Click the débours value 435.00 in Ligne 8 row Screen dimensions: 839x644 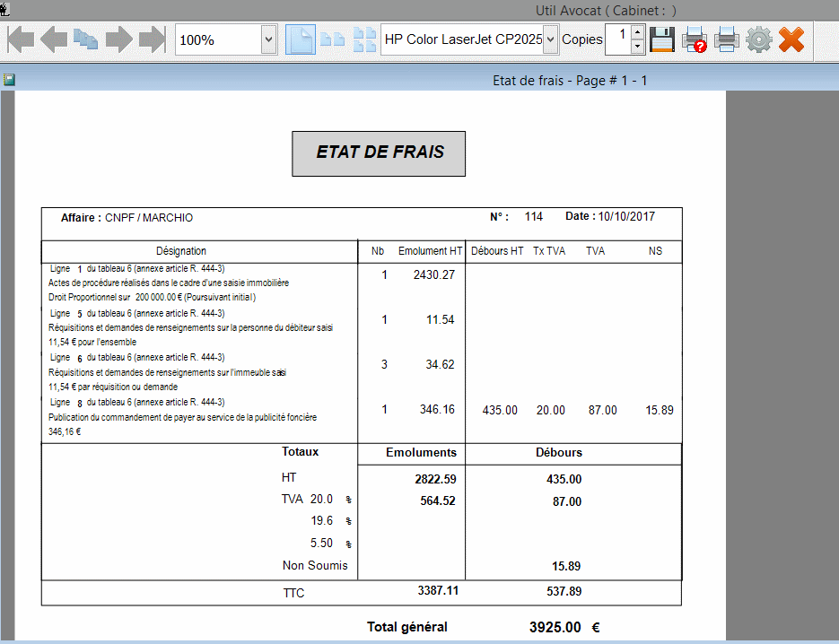pos(500,410)
